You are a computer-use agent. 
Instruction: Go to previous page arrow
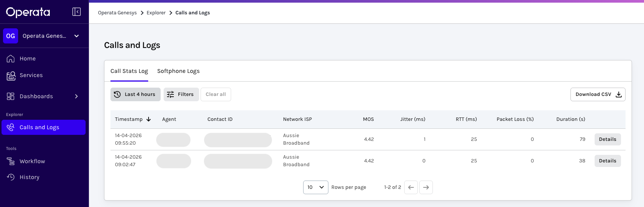click(411, 187)
